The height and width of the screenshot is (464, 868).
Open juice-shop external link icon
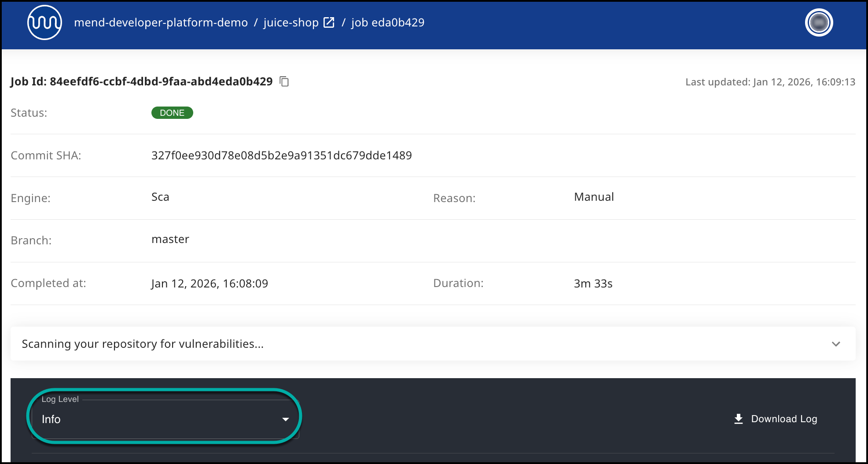(329, 22)
